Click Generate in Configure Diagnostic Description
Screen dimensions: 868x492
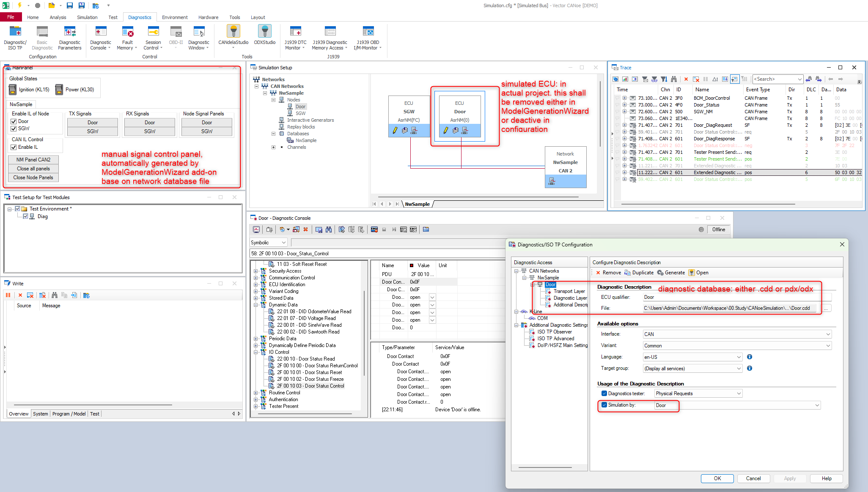click(671, 273)
